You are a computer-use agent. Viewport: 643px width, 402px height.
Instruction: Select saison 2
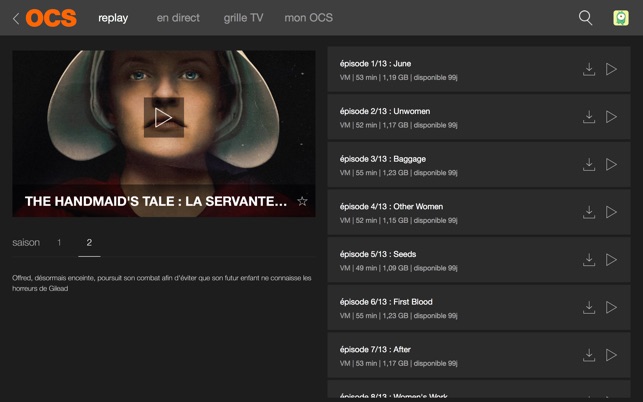[x=89, y=242]
